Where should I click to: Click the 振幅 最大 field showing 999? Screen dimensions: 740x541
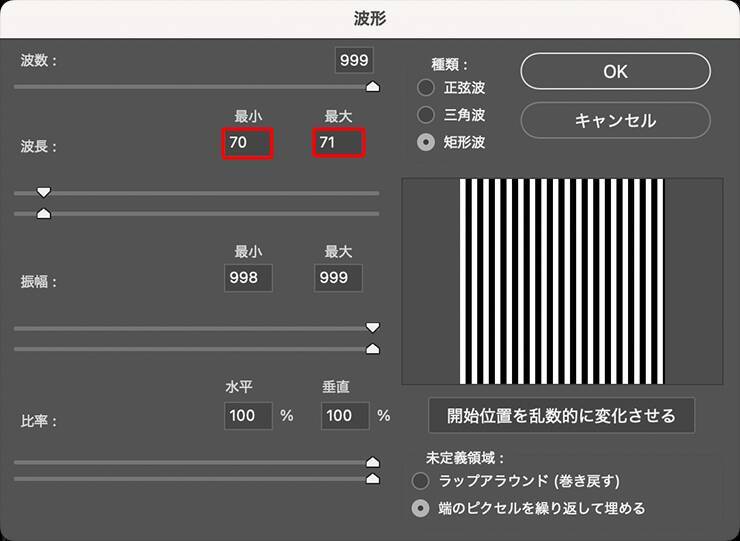point(338,279)
